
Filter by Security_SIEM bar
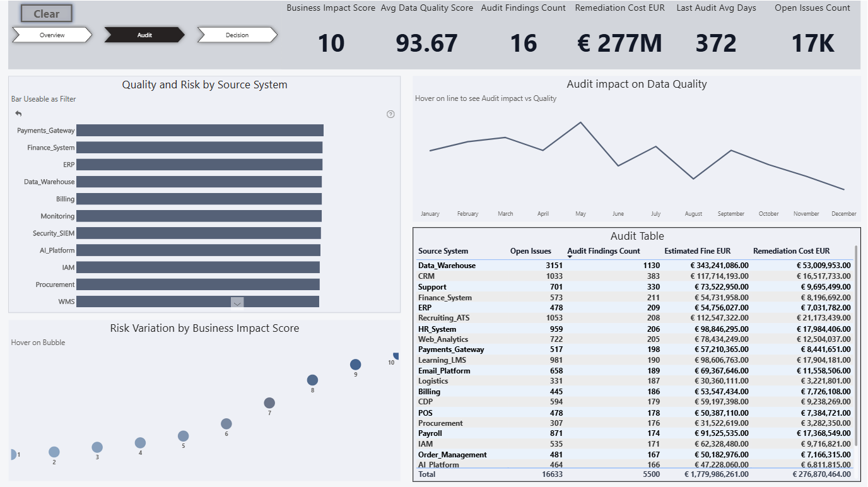[x=199, y=233]
